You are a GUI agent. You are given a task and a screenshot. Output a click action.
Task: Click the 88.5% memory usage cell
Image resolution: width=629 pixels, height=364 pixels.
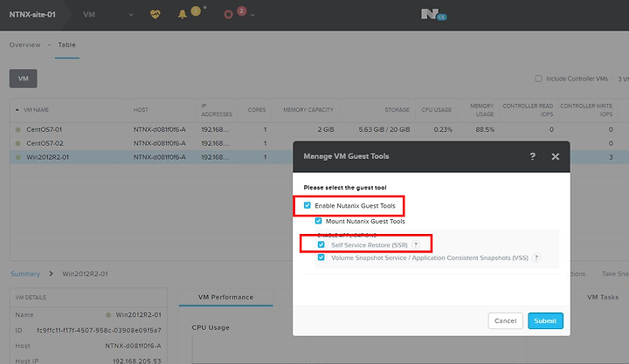[x=485, y=129]
